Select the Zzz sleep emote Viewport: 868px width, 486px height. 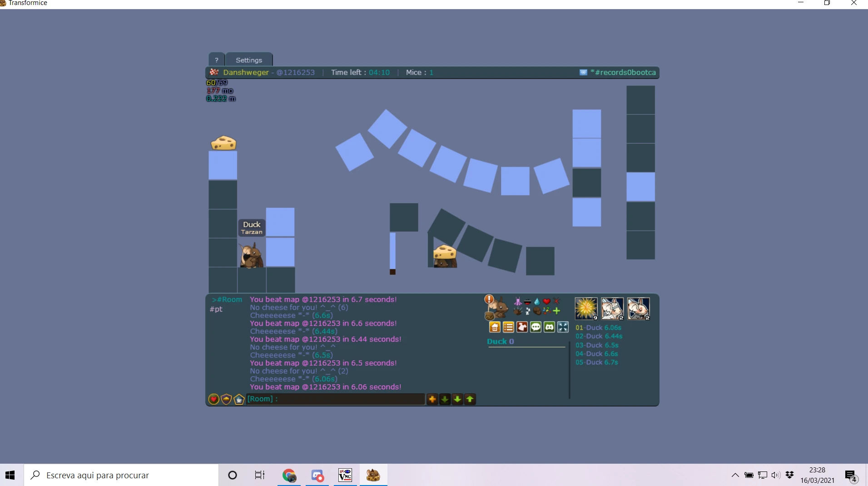tap(527, 311)
